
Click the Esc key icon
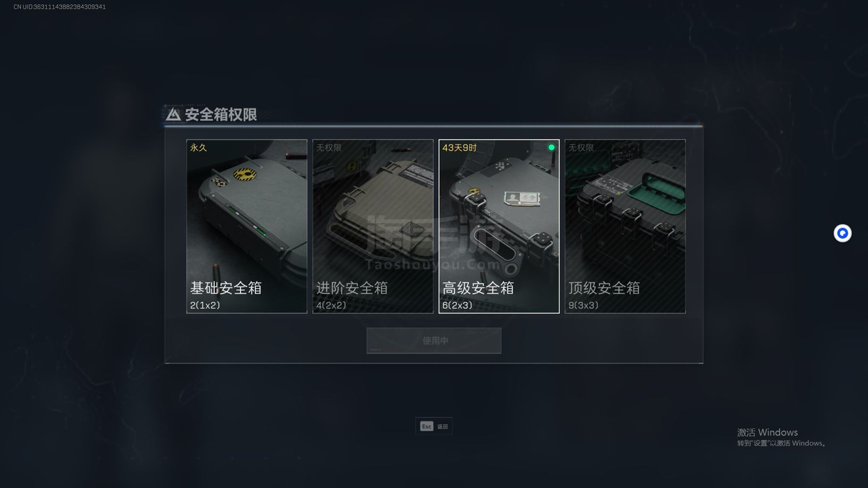click(427, 426)
